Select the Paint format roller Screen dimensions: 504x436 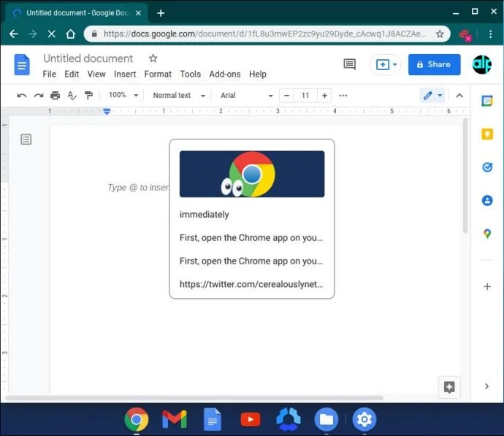pyautogui.click(x=88, y=96)
